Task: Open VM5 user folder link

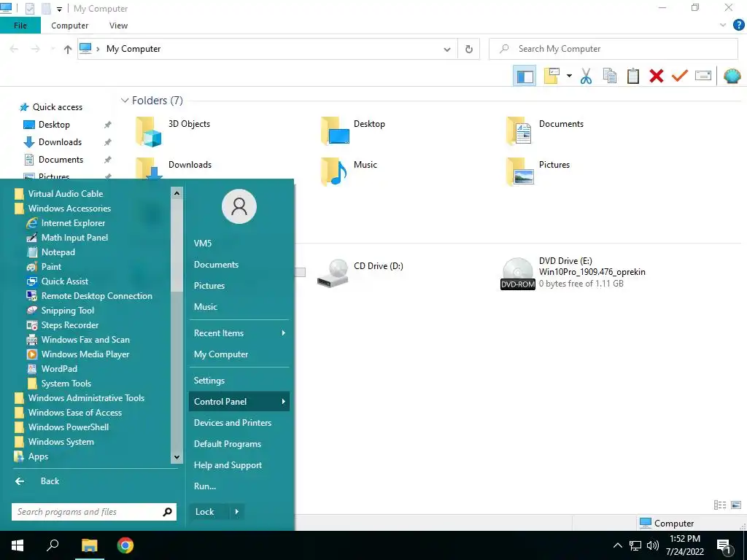Action: [203, 244]
